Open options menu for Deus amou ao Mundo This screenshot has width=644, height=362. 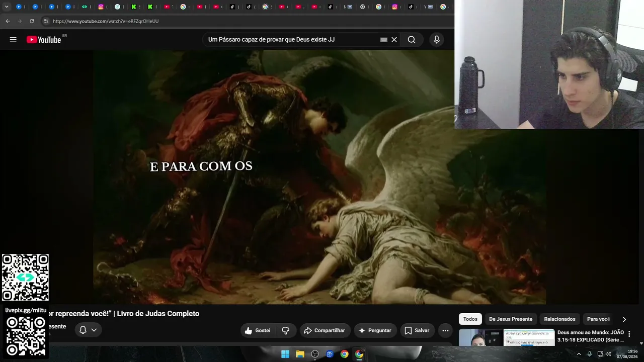pyautogui.click(x=629, y=334)
